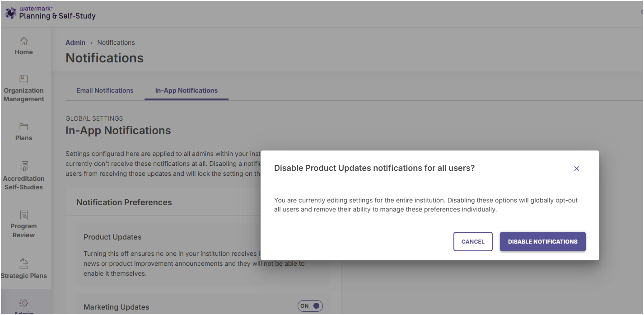
Task: Click the Cancel button
Action: click(473, 242)
